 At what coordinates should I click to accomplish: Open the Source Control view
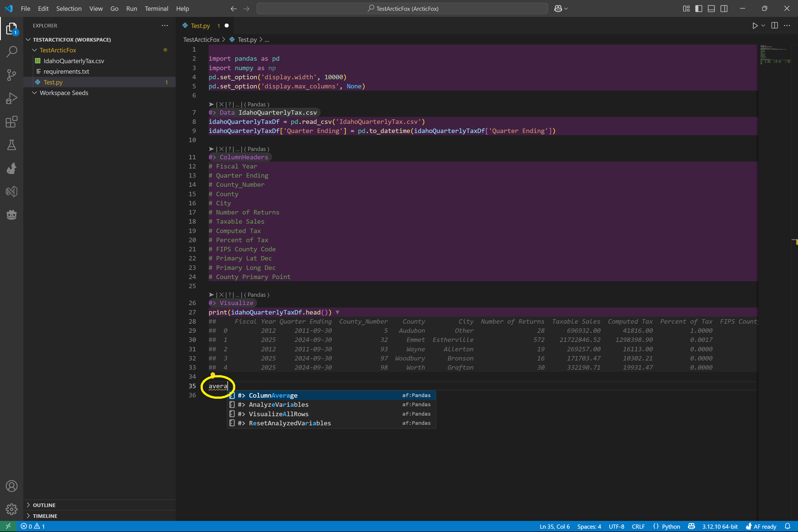click(12, 75)
